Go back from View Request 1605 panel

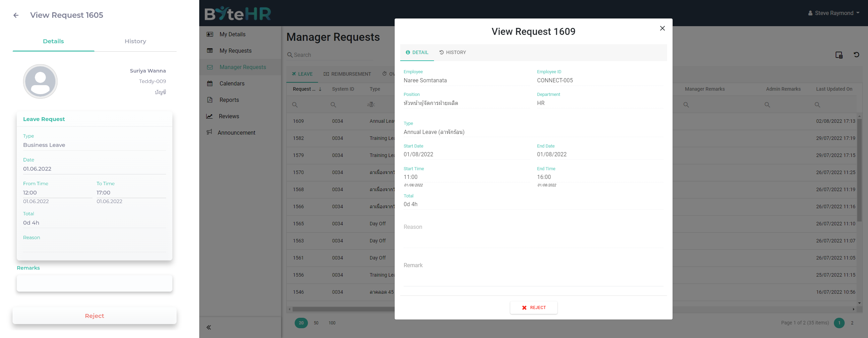16,15
